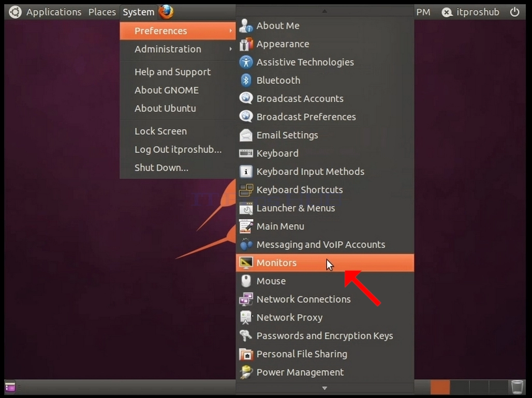Switch to the second workspace
Image resolution: width=532 pixels, height=398 pixels.
[460, 387]
